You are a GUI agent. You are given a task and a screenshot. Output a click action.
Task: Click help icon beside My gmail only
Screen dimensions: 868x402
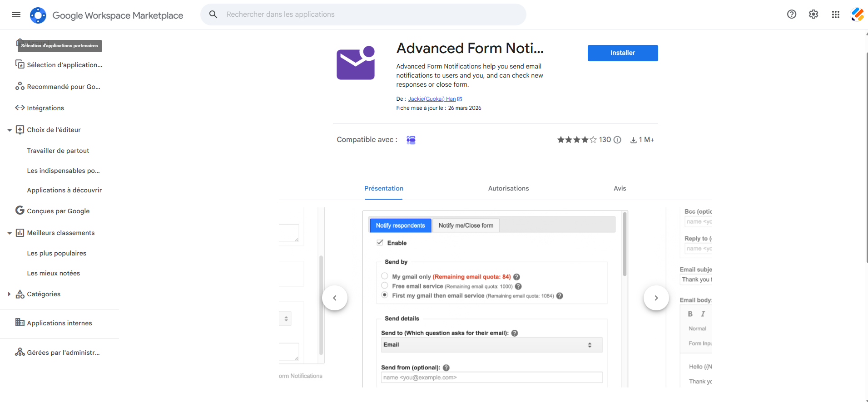tap(516, 277)
